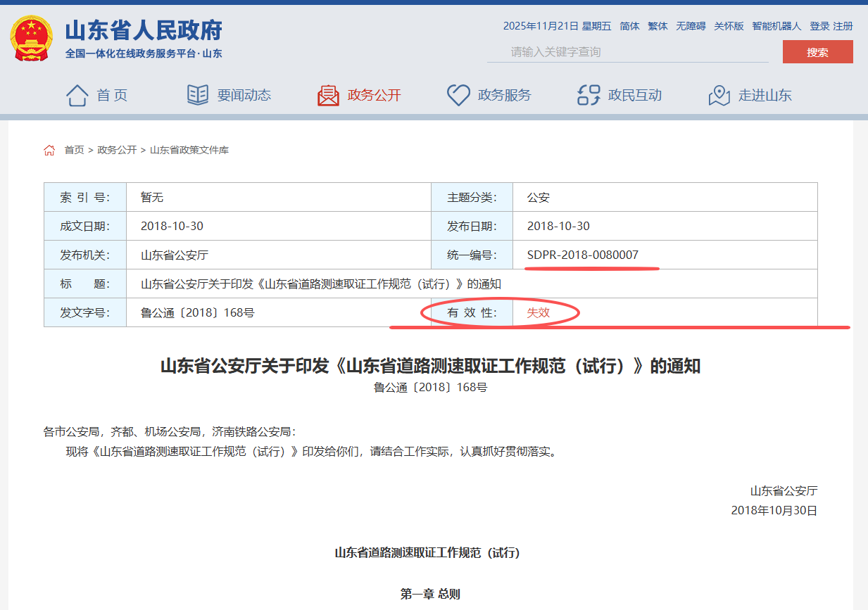Click the 政民互动 exchange icon
868x610 pixels.
589,95
